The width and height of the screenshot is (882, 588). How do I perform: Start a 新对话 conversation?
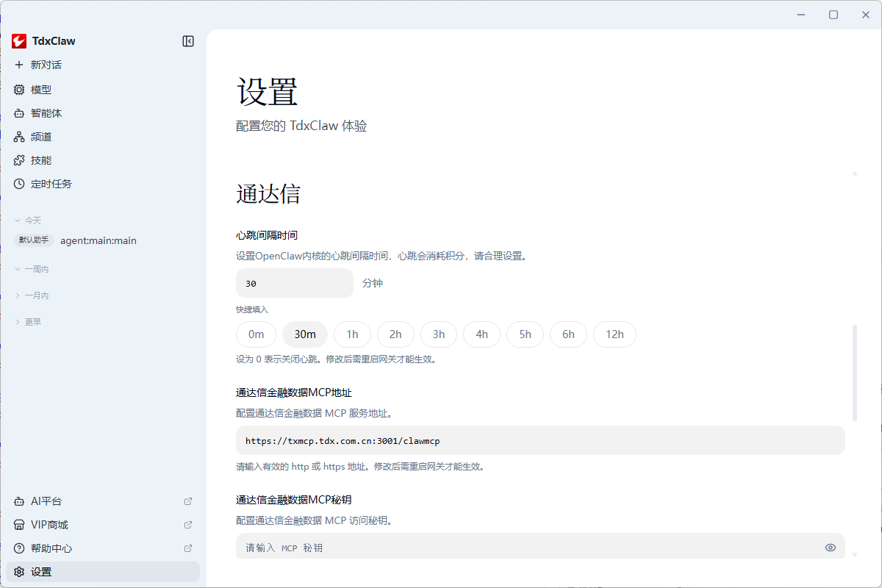103,65
